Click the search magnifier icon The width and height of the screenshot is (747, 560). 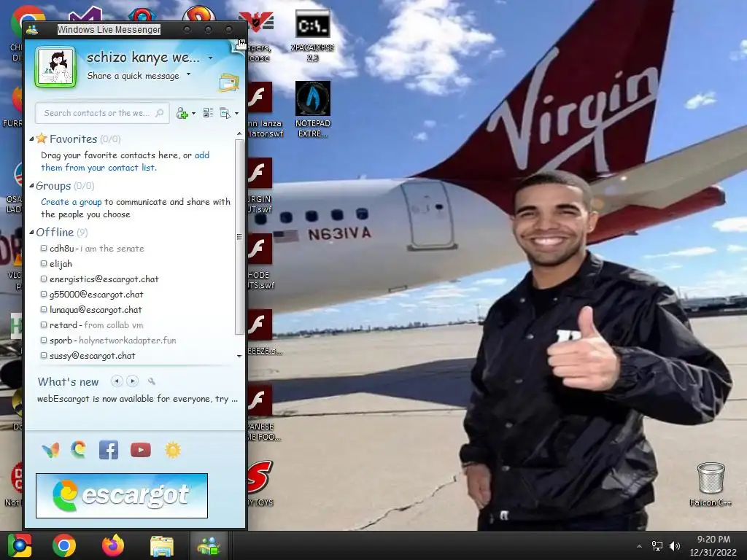(x=160, y=113)
